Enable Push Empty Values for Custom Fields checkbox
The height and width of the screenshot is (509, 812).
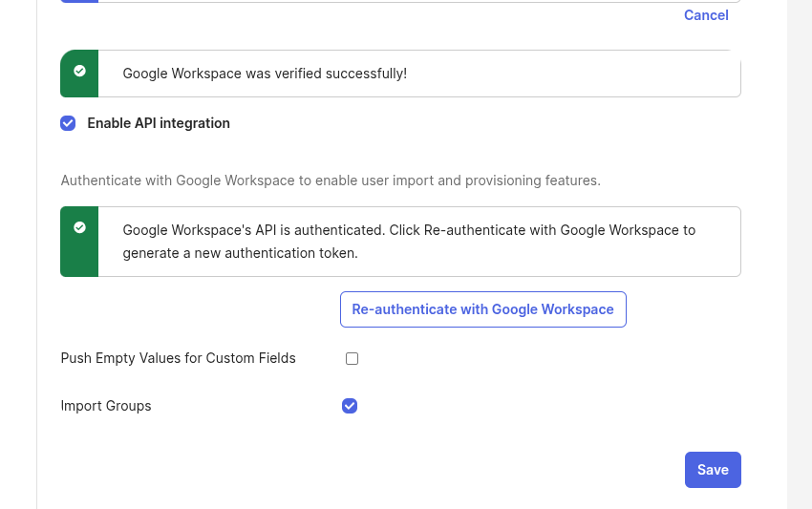pos(352,359)
